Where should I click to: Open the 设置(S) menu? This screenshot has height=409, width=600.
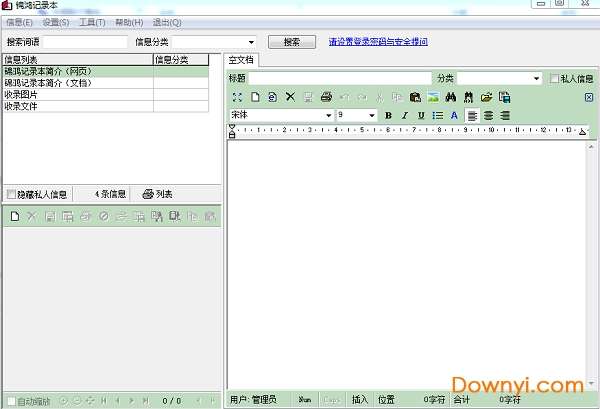pos(56,23)
